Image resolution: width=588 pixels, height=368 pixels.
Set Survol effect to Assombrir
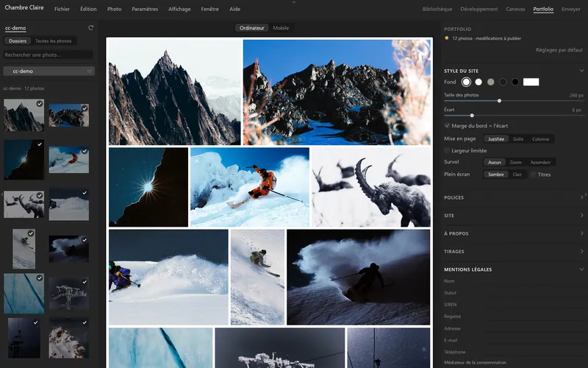coord(540,162)
